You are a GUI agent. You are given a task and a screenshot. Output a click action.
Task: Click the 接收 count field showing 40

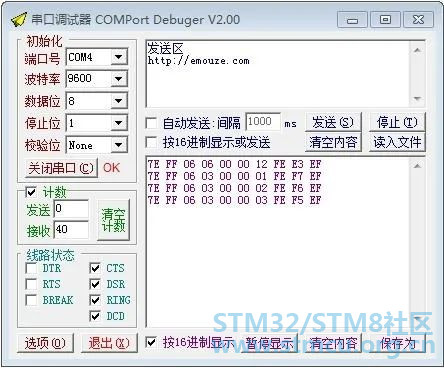click(71, 230)
